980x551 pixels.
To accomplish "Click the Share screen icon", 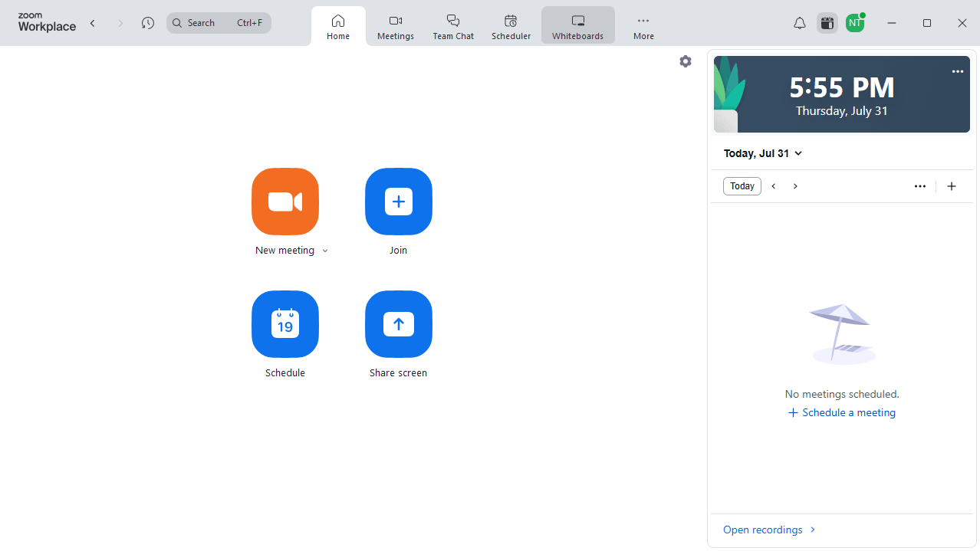I will point(398,324).
